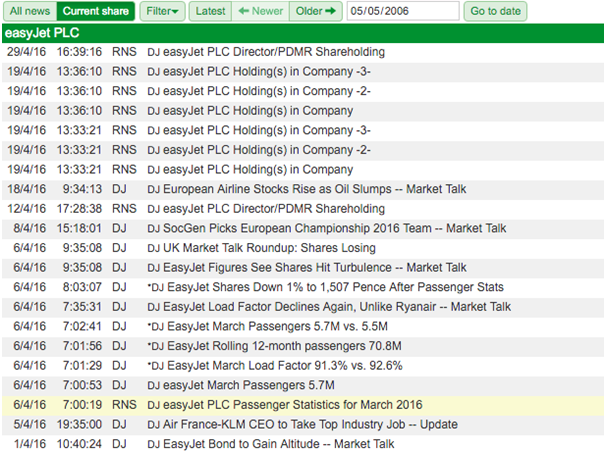606x453 pixels.
Task: Go to Newer news items
Action: tap(260, 11)
